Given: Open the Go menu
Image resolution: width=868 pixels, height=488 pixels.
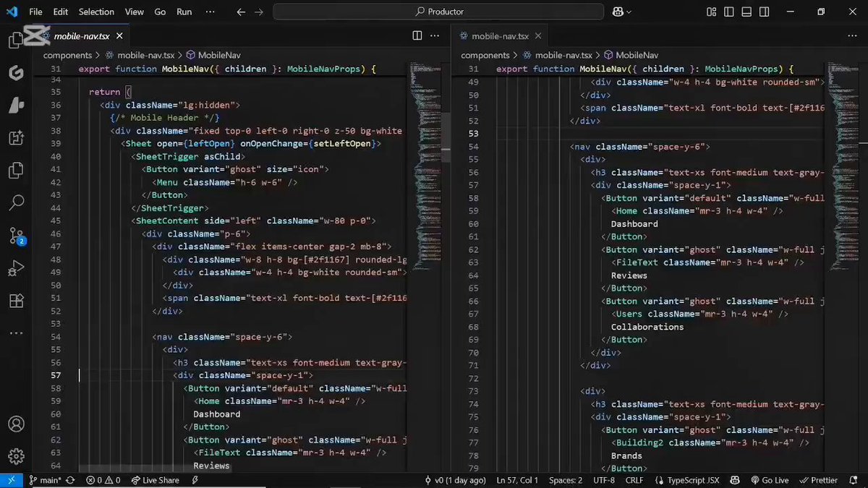Looking at the screenshot, I should pos(160,12).
